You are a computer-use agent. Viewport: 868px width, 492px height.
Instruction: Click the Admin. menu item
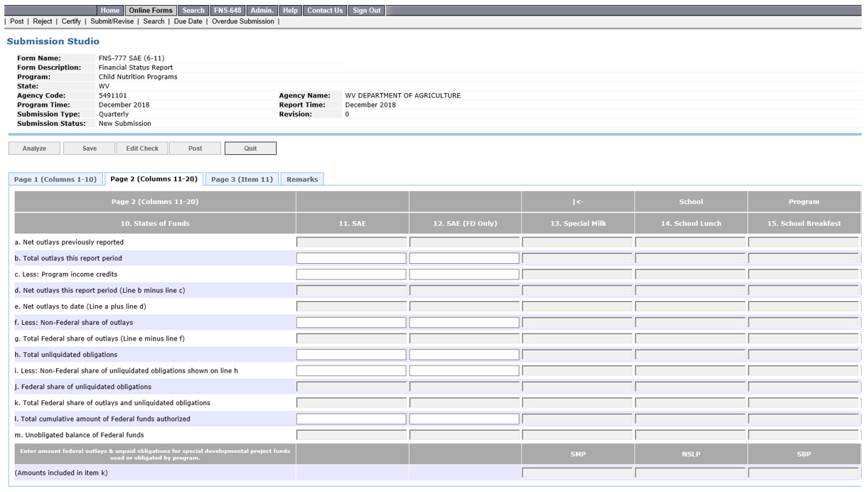[262, 11]
